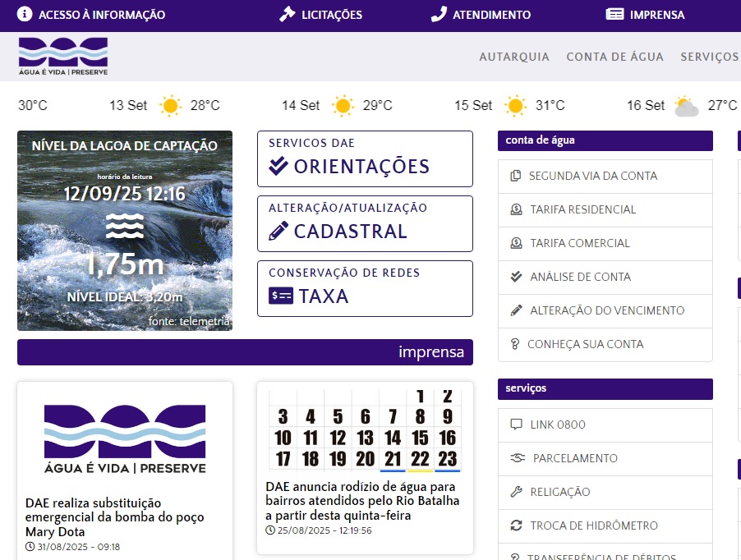The height and width of the screenshot is (560, 741).
Task: Open the Serviços navigation menu
Action: point(710,57)
